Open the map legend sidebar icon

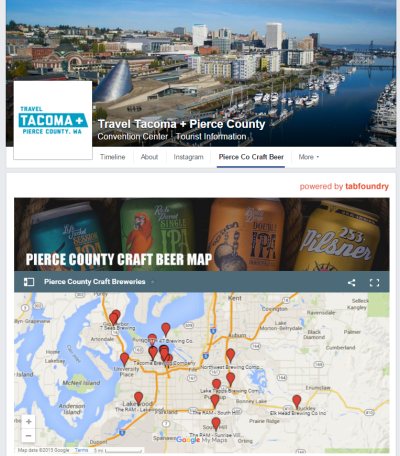(29, 282)
